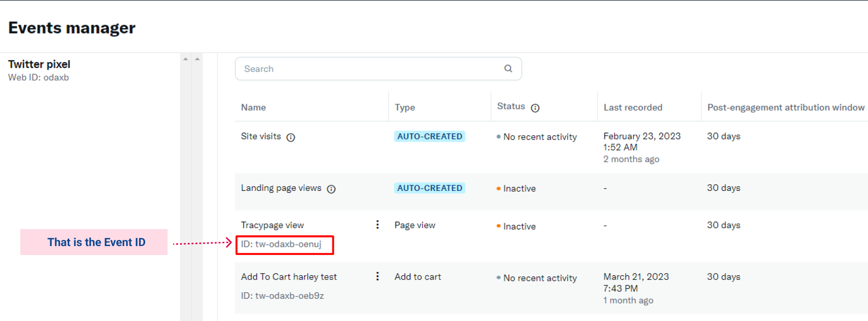
Task: Click the Post-engagement attribution window header
Action: pos(785,107)
